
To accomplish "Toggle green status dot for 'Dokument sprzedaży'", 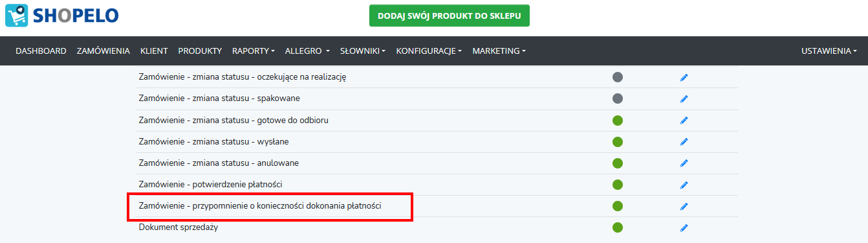I will coord(617,227).
